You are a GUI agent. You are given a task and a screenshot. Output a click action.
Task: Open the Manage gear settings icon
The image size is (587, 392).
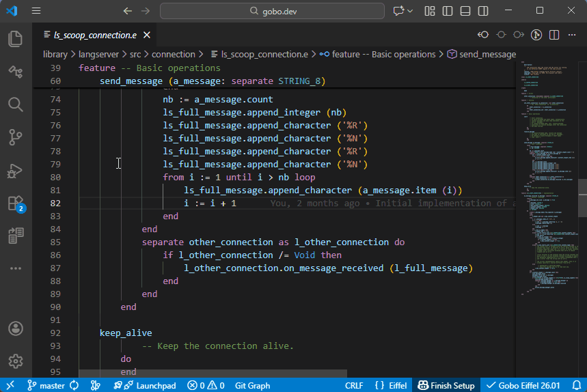click(x=16, y=361)
